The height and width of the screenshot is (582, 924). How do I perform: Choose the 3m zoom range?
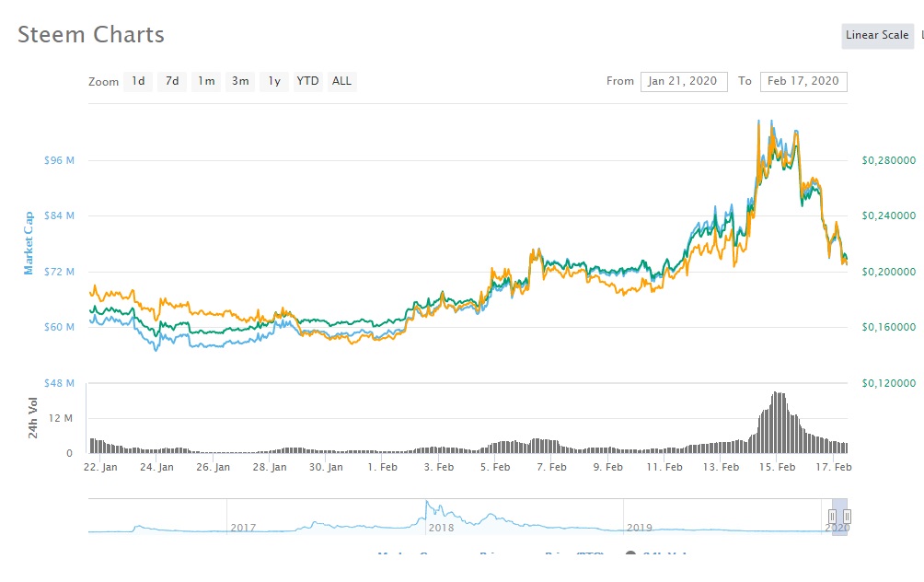point(240,81)
